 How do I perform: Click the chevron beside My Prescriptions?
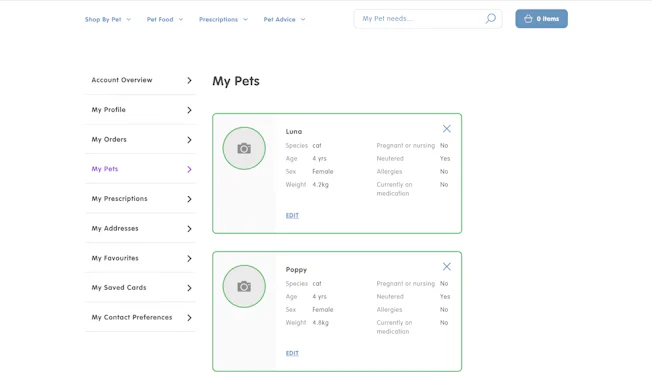coord(189,199)
